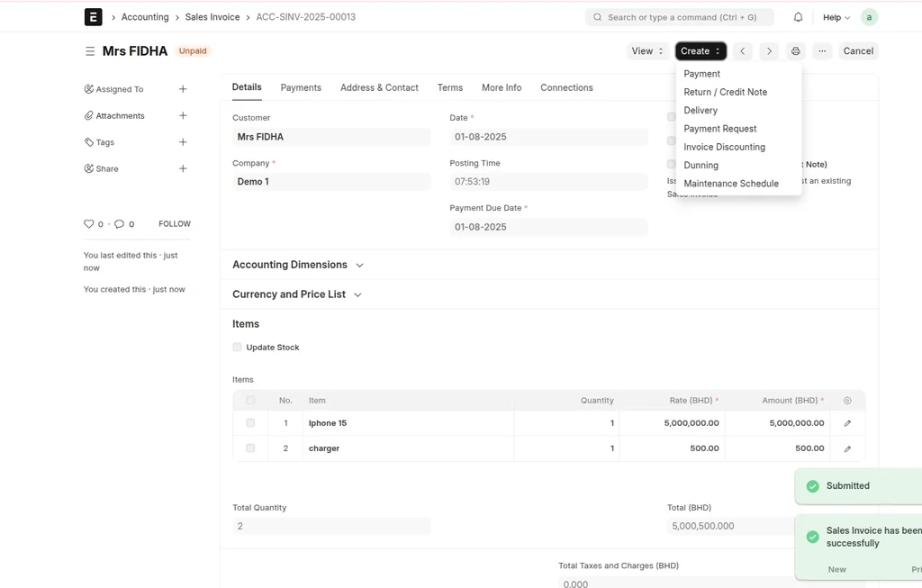Select all items header checkbox
The image size is (922, 588).
[x=250, y=400]
